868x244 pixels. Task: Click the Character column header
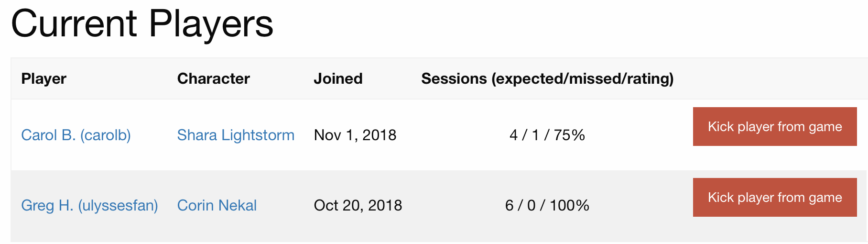[x=214, y=78]
